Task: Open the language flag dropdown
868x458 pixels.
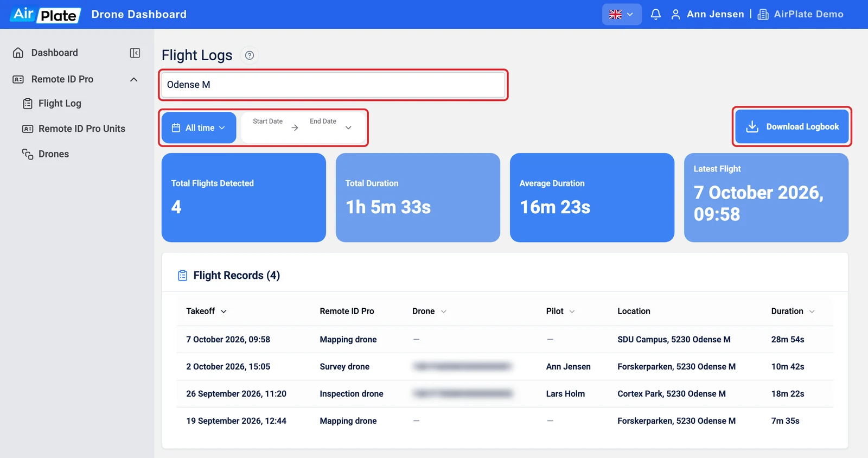Action: click(622, 15)
